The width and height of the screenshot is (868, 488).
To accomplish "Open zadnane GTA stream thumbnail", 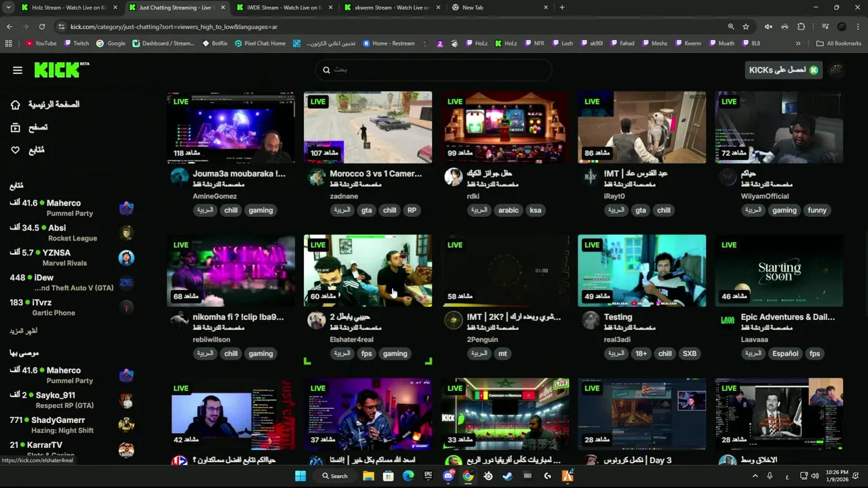I will (x=368, y=127).
